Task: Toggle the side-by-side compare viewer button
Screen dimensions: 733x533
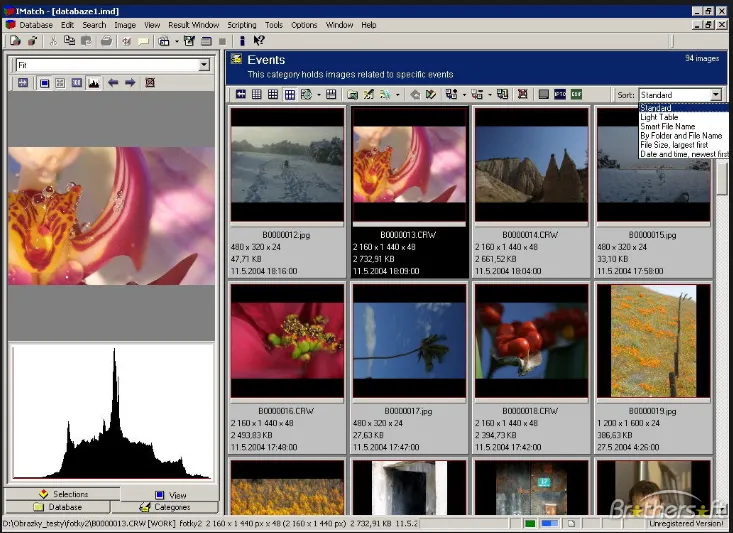Action: pos(77,83)
